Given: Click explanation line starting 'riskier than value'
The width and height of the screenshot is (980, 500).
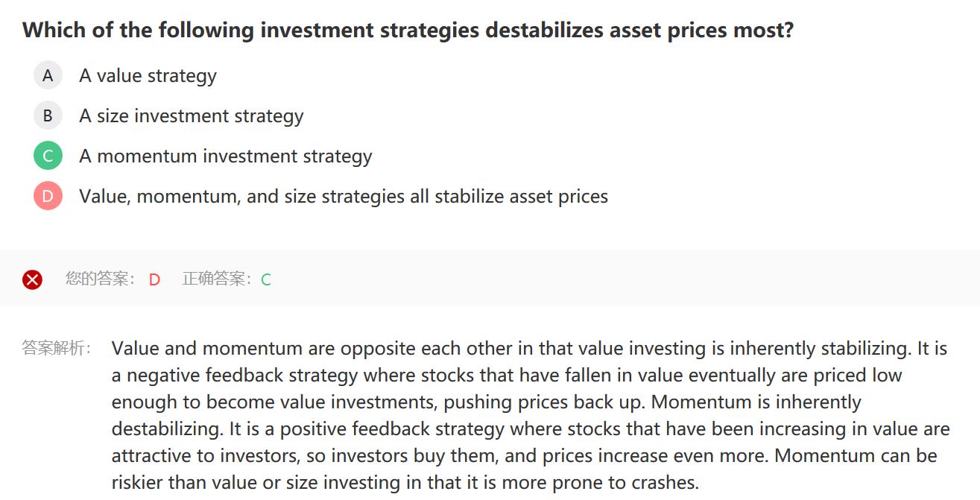Looking at the screenshot, I should 405,482.
